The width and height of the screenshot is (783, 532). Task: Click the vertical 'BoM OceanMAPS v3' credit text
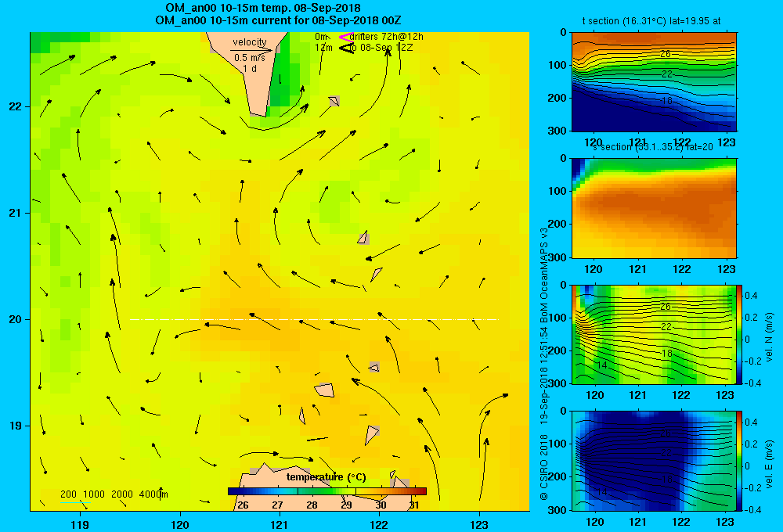[x=543, y=276]
